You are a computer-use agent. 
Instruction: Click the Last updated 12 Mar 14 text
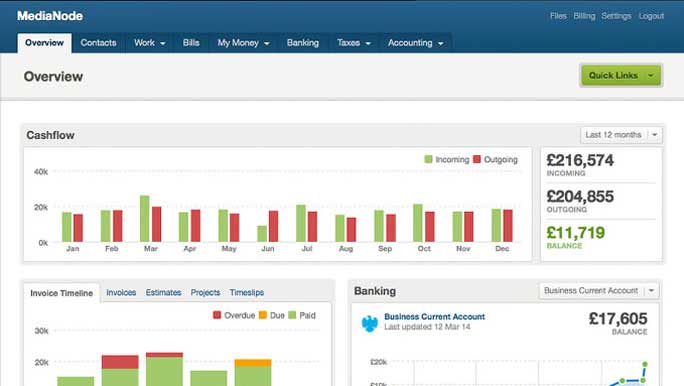click(x=427, y=327)
